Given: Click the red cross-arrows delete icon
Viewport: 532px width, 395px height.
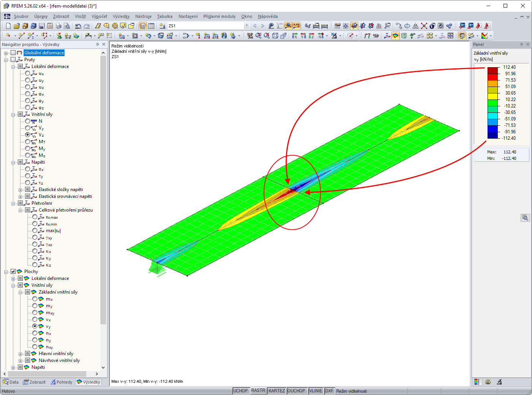Looking at the screenshot, I should 424,26.
